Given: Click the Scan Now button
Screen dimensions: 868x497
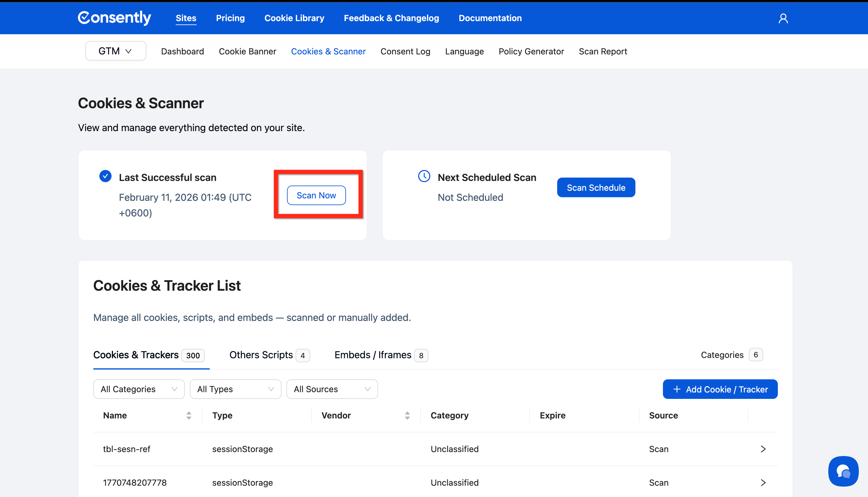Looking at the screenshot, I should tap(316, 195).
